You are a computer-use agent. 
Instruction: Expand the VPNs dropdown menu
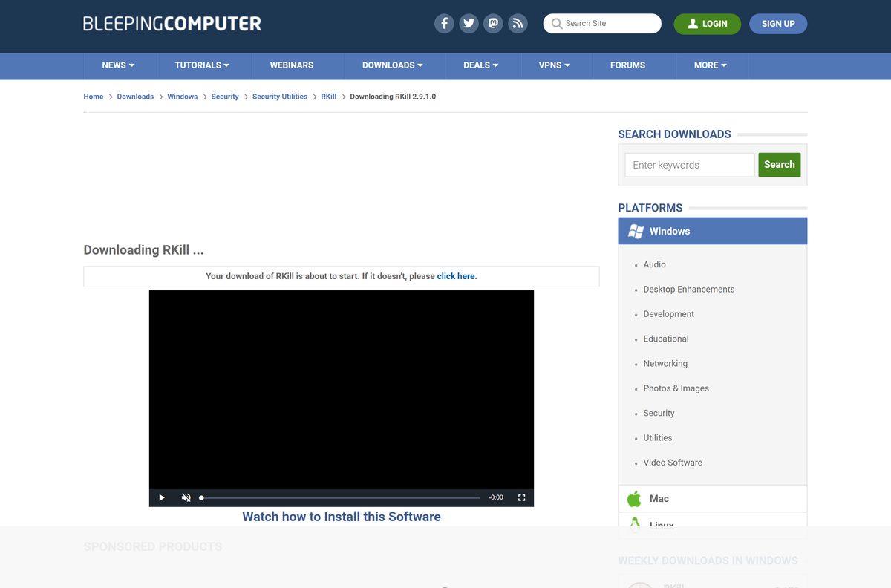click(x=555, y=65)
